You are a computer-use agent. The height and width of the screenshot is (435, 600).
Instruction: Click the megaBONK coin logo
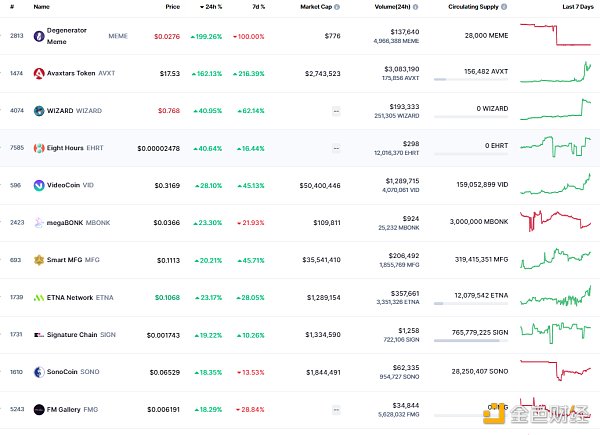click(38, 222)
